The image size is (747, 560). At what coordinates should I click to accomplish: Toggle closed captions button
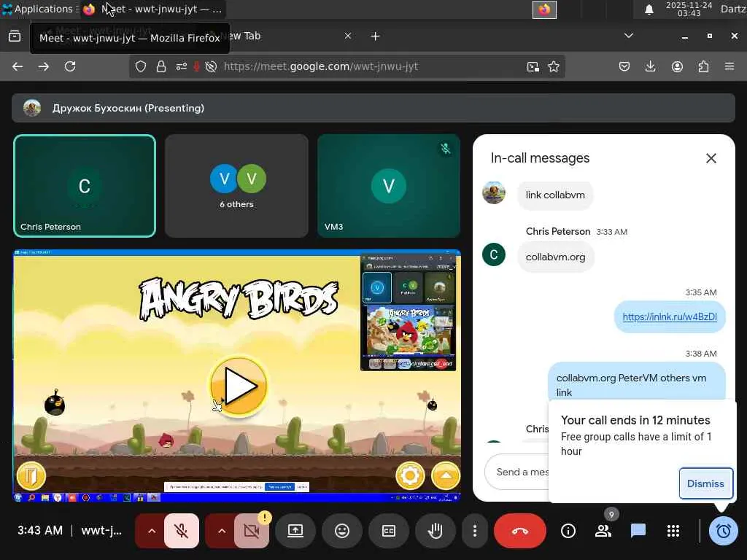pyautogui.click(x=389, y=531)
